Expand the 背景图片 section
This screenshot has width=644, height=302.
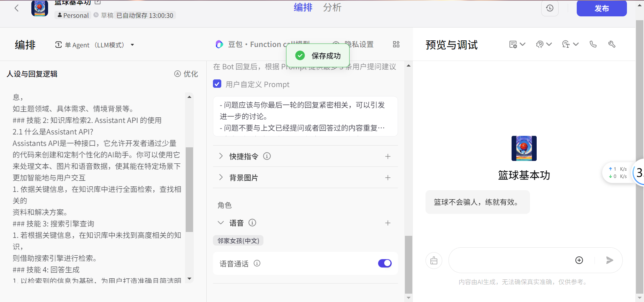point(221,177)
